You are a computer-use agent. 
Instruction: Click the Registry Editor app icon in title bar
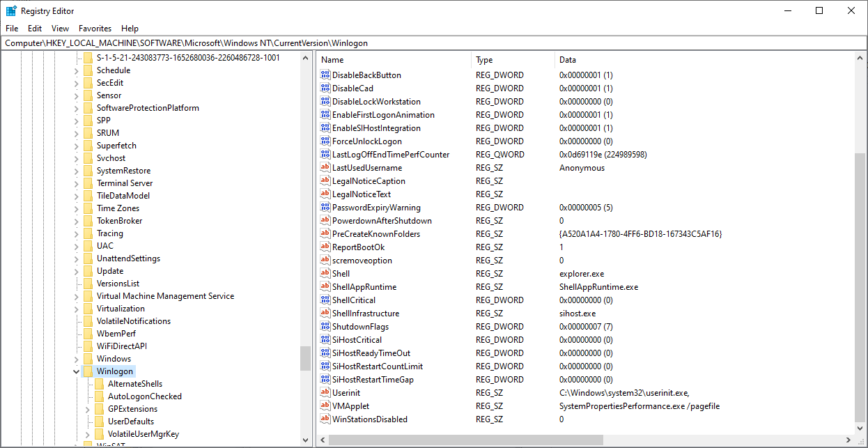11,11
